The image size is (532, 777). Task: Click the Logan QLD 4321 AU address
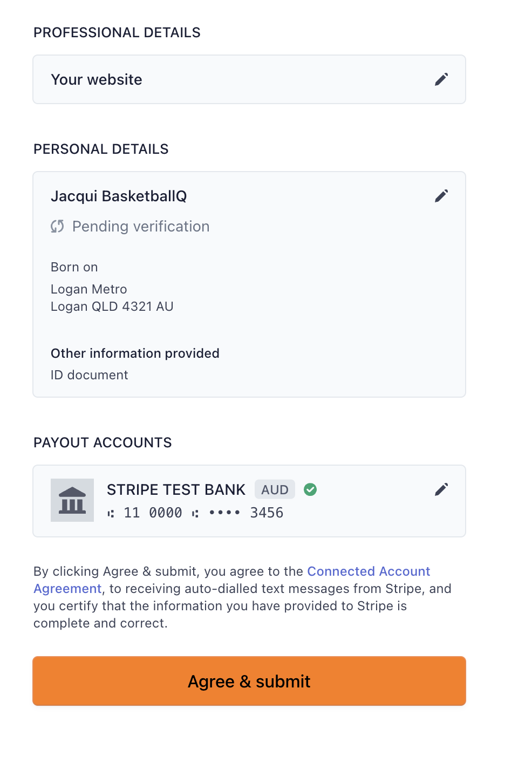112,306
